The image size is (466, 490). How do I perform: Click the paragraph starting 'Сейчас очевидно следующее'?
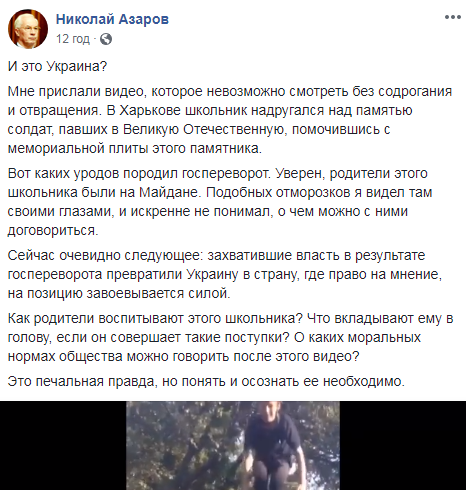coord(225,274)
